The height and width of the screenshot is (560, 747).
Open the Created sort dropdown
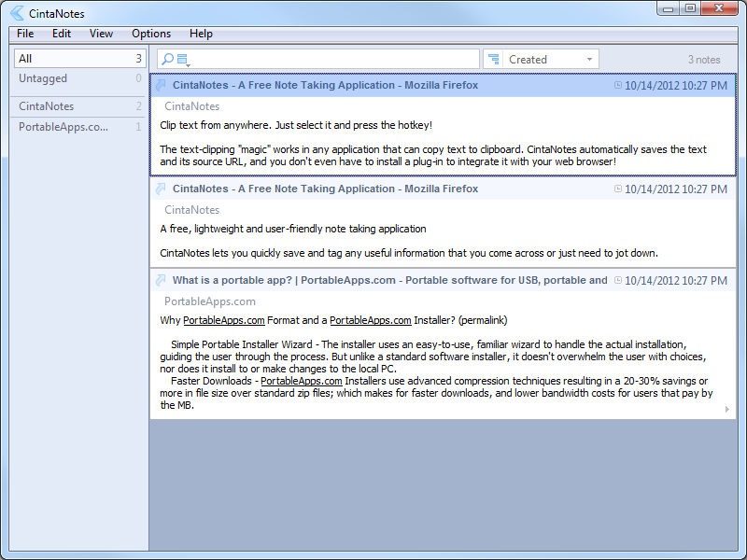click(x=589, y=60)
